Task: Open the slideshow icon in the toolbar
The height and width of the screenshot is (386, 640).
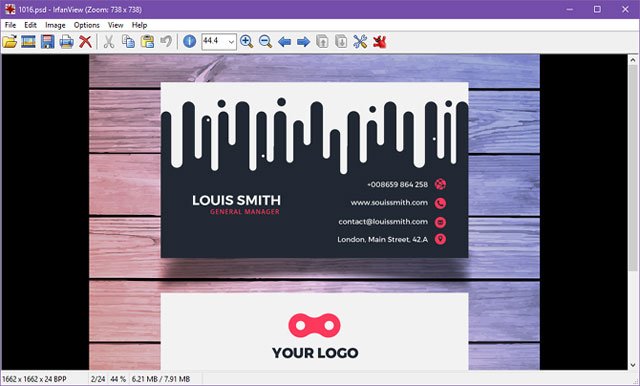Action: pos(28,42)
